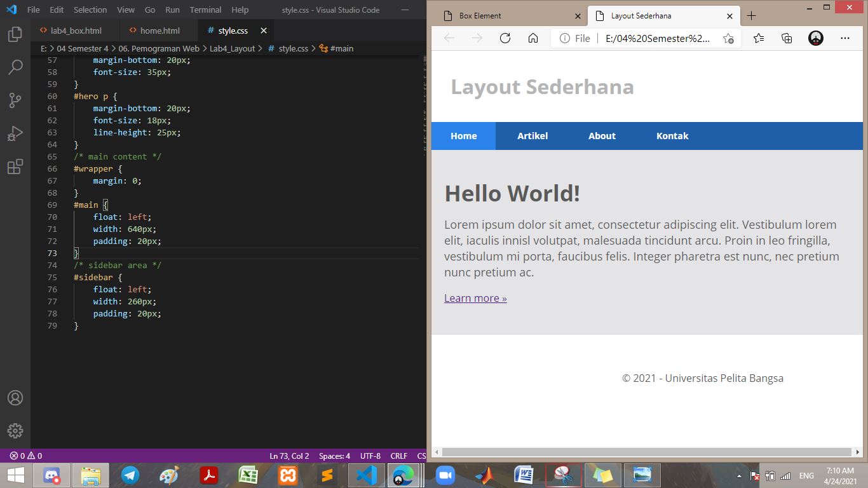This screenshot has height=488, width=868.
Task: Open the Manage gear in VS Code sidebar
Action: (15, 431)
